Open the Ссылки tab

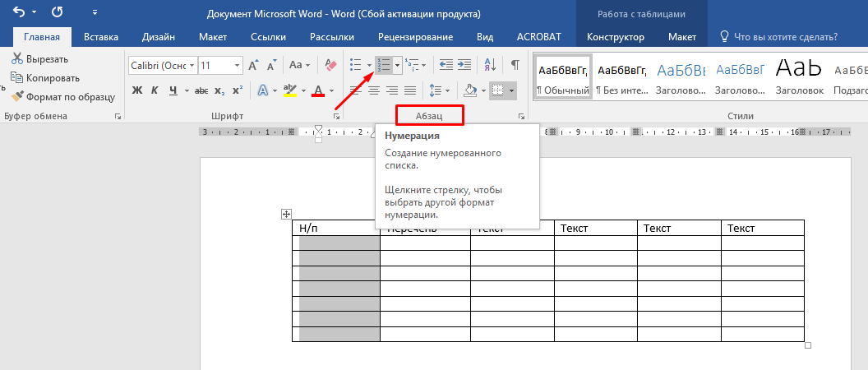268,37
